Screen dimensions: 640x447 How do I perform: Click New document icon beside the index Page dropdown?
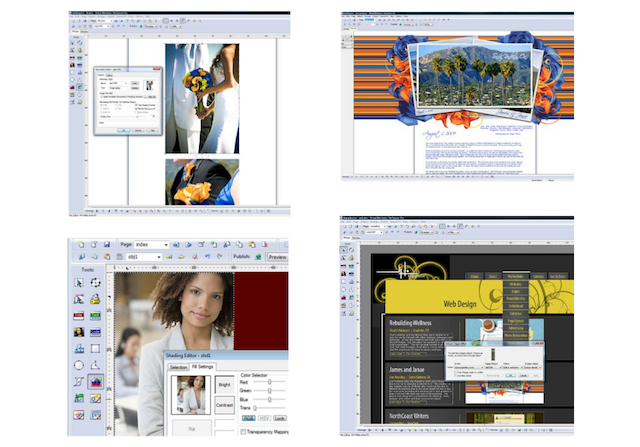(x=81, y=245)
